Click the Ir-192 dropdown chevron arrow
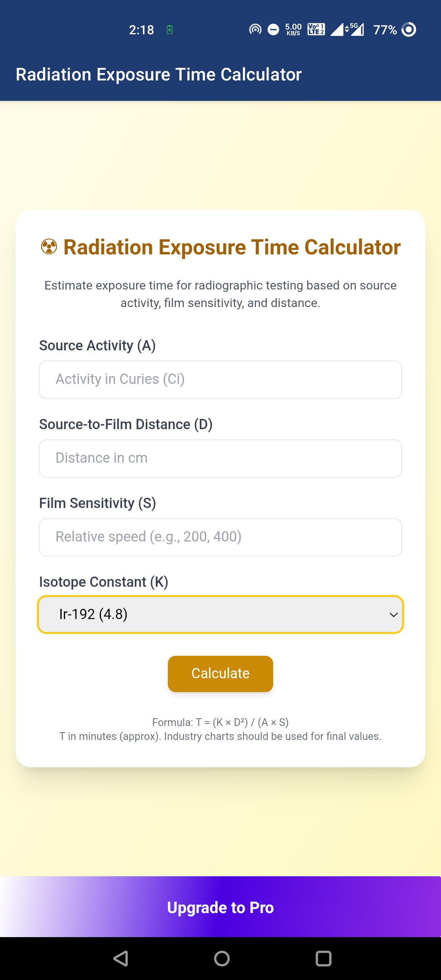 coord(394,615)
